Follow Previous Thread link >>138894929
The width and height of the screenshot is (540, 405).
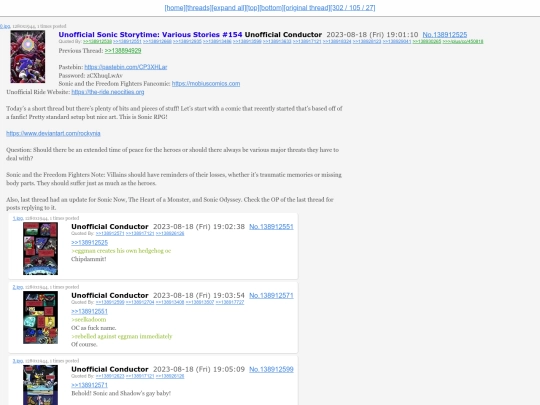tap(123, 51)
